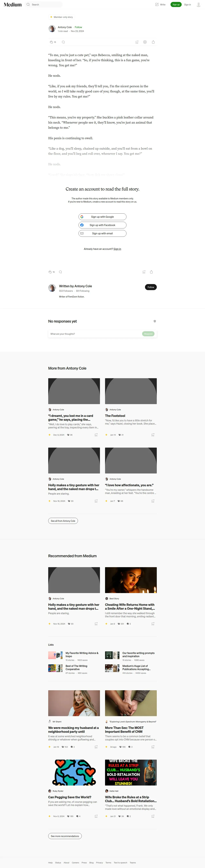Open Cheating Wife Returns Home story thumbnail

[131, 580]
